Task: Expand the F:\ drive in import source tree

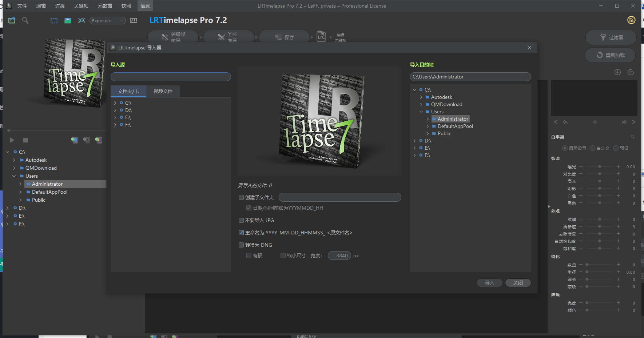Action: pyautogui.click(x=115, y=125)
